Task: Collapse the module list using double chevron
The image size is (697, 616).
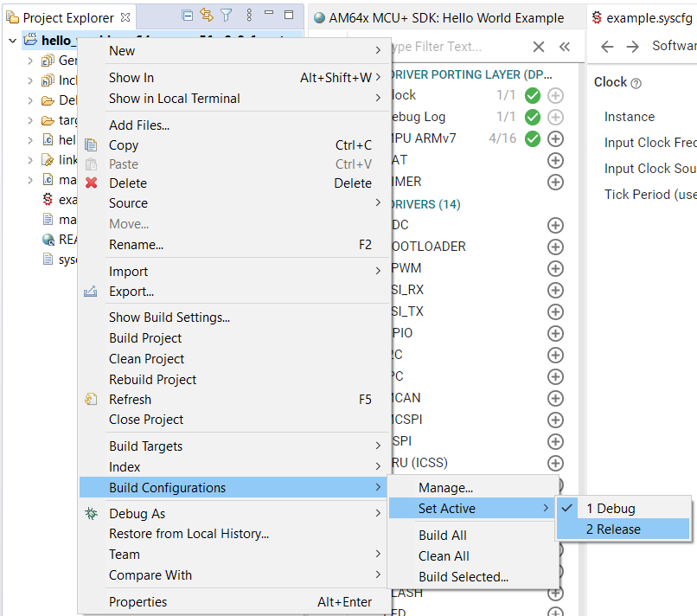Action: click(x=565, y=47)
